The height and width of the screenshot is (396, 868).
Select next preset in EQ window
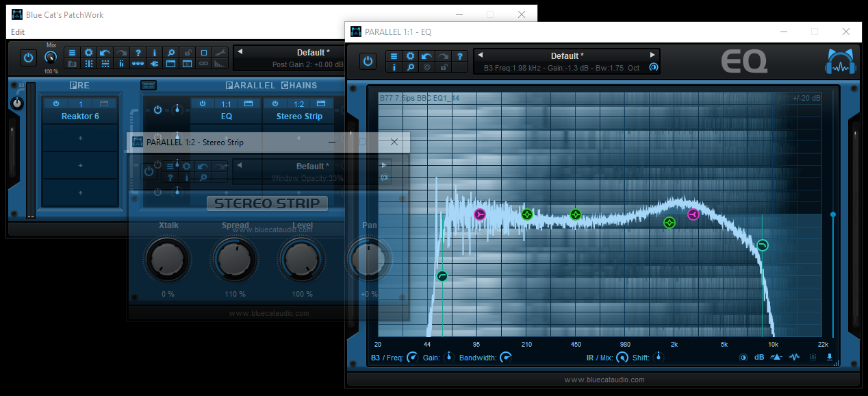[x=652, y=55]
